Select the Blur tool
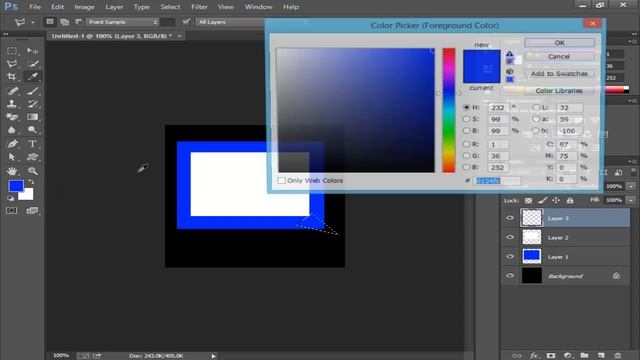 [12, 130]
